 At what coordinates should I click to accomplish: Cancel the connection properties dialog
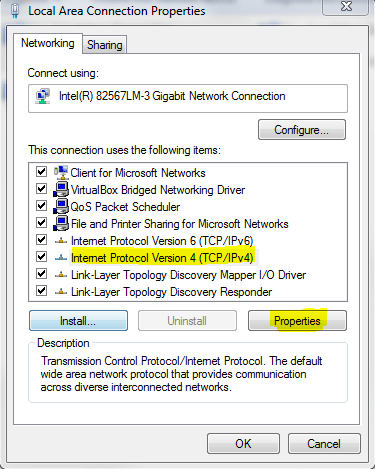[x=324, y=444]
